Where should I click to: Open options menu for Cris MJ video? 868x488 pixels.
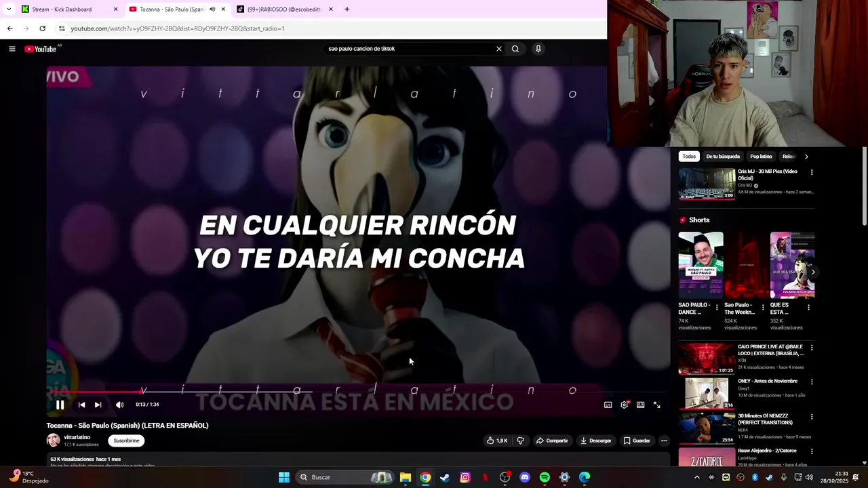(812, 172)
